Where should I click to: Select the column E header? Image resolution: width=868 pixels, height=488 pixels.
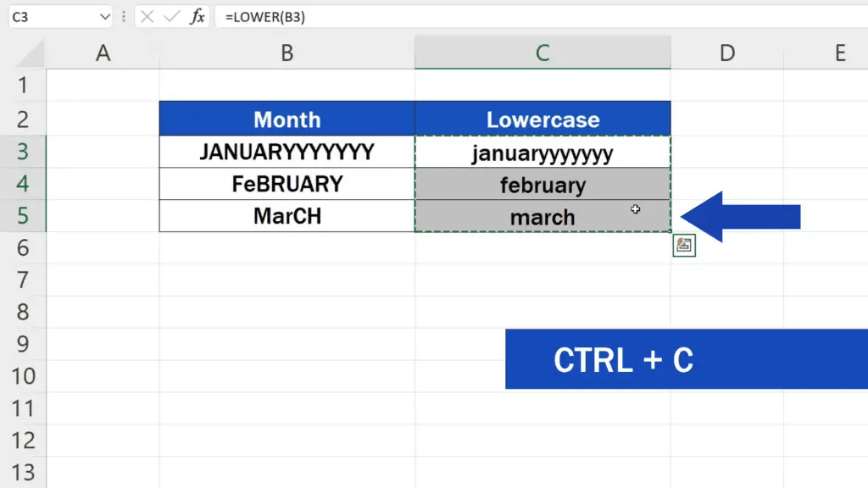(x=839, y=53)
